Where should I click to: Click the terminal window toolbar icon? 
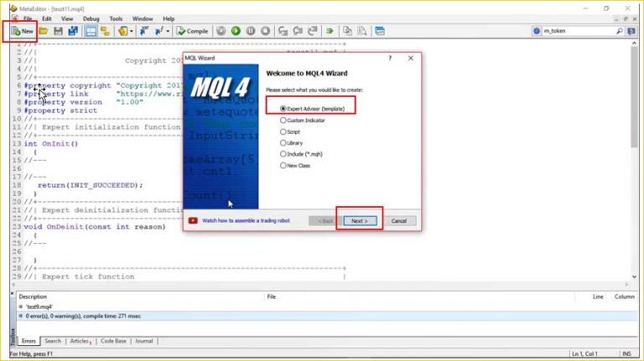tap(380, 31)
